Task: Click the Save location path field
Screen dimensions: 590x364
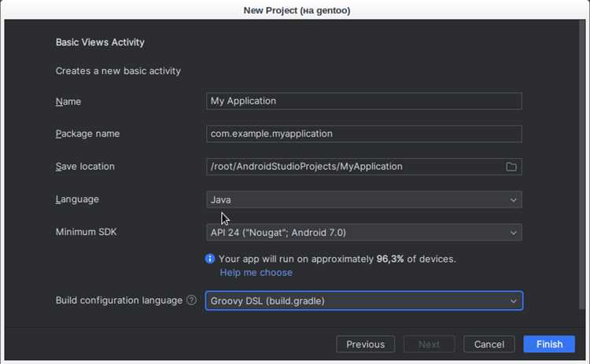Action: [356, 167]
